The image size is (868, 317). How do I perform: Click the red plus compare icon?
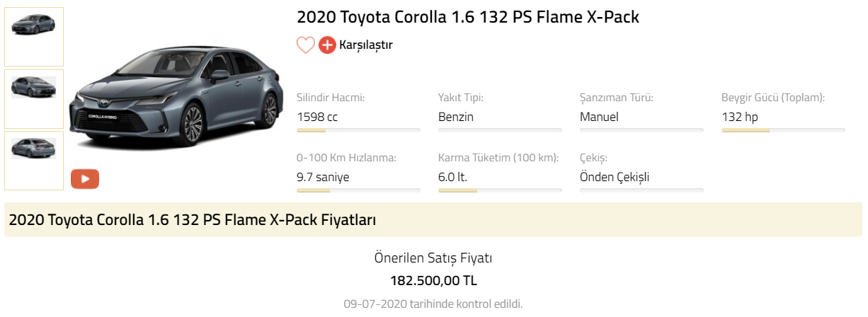[x=327, y=45]
